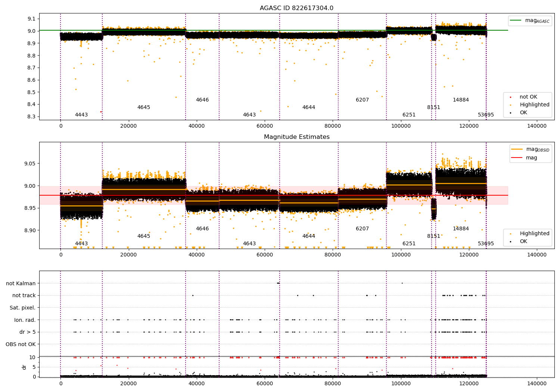The image size is (560, 392).
Task: Click the 9.05 y-axis tick in Magnitude Estimates plot
Action: point(30,164)
